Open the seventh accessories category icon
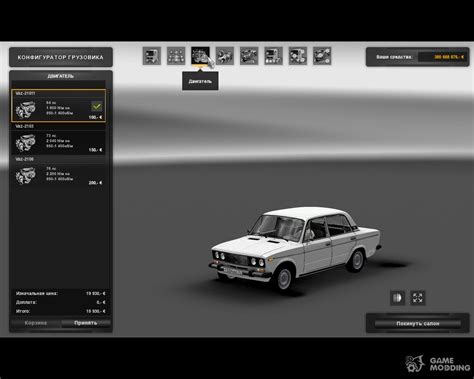The image size is (474, 379). click(298, 56)
